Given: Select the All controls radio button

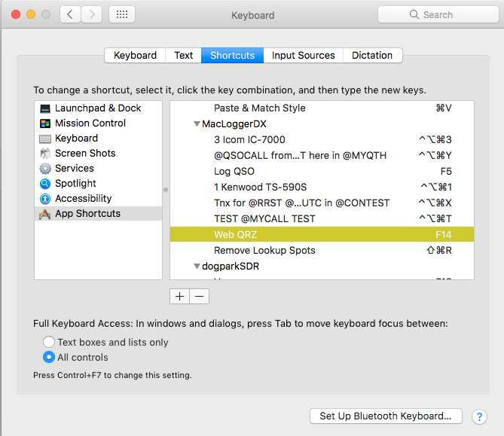Looking at the screenshot, I should click(x=50, y=358).
